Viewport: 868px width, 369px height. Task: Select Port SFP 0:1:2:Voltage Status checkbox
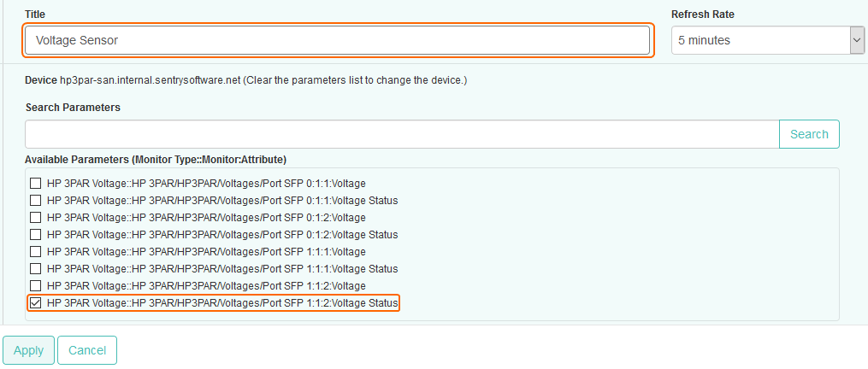[36, 235]
